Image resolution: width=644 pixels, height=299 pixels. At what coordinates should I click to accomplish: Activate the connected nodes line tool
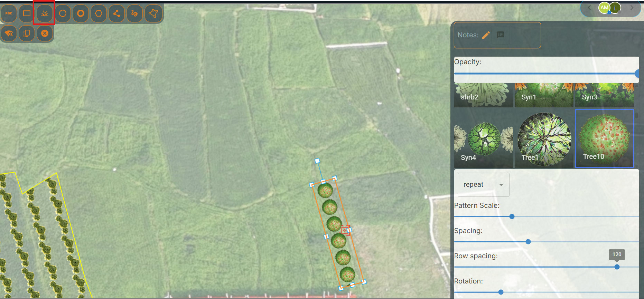tap(117, 13)
